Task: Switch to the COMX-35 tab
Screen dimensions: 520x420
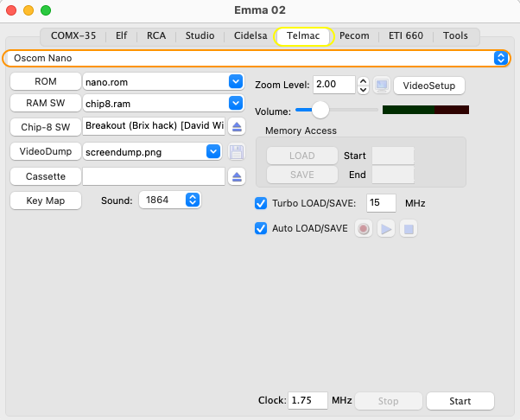Action: (x=73, y=35)
